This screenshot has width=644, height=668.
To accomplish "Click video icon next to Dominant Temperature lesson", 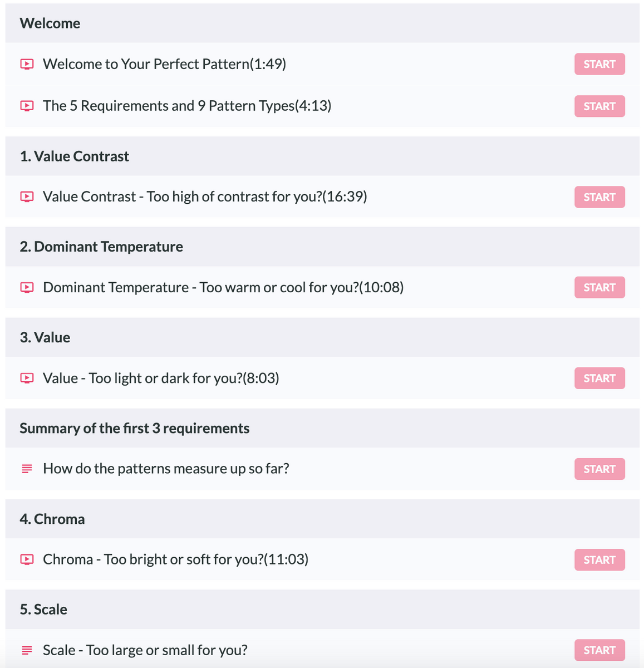I will [x=27, y=287].
